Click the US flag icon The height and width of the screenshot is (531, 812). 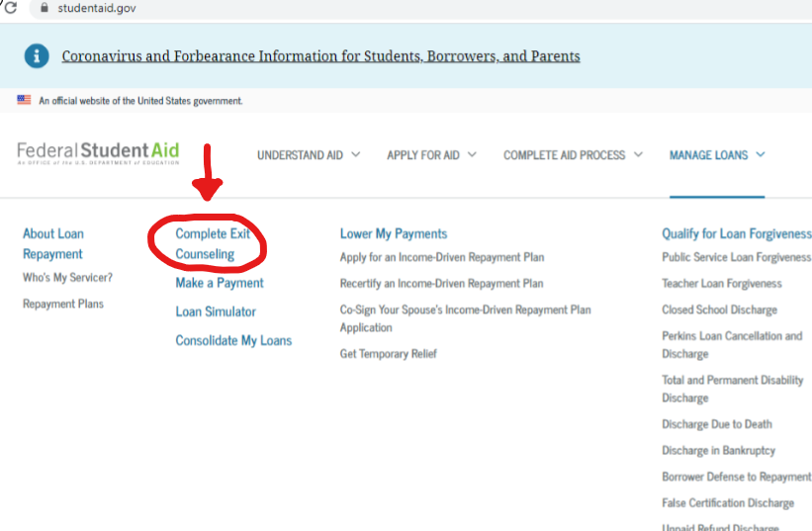(x=24, y=100)
